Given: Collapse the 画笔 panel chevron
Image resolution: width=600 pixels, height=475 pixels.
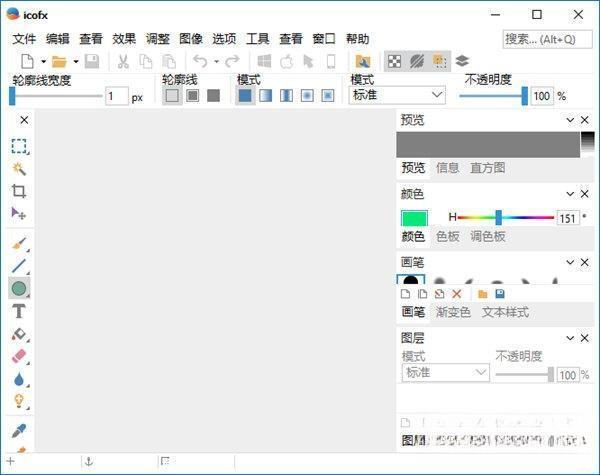Looking at the screenshot, I should [570, 263].
